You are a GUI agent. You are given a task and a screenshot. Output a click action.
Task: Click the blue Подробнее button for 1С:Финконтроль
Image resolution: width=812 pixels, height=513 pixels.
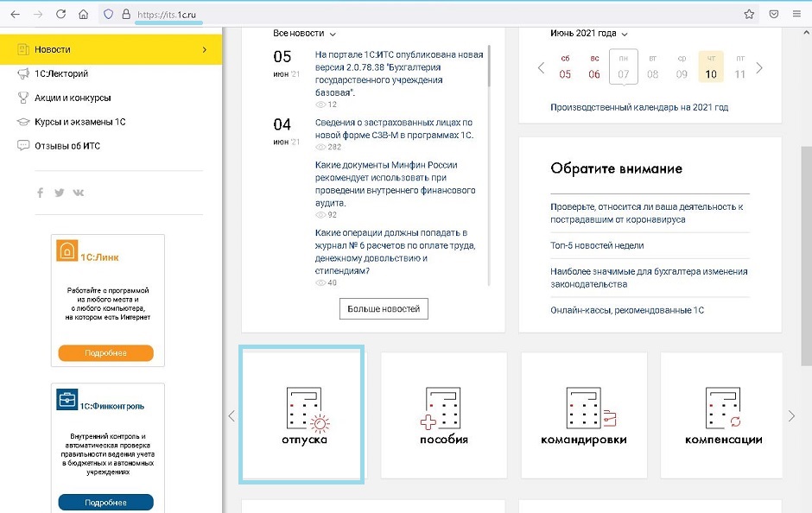tap(105, 502)
